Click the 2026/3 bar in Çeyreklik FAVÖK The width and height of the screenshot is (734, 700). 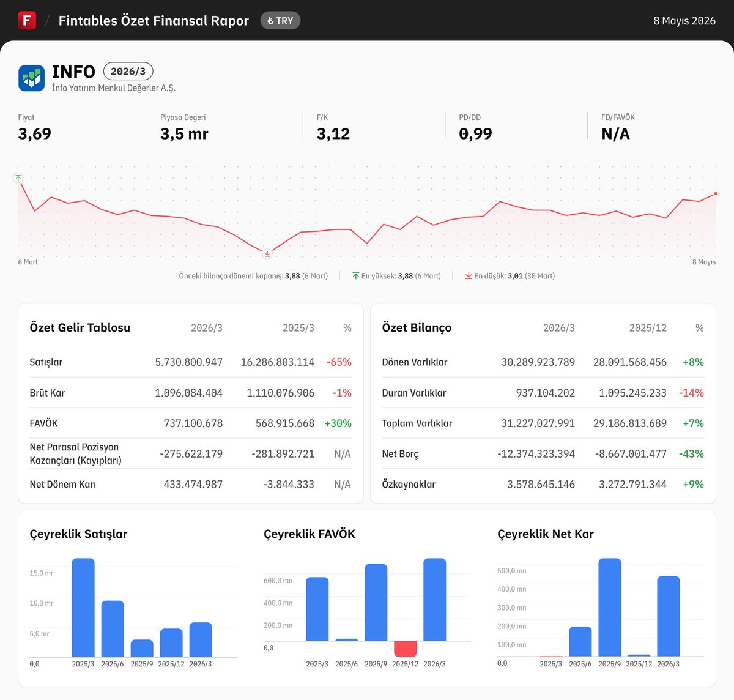(x=434, y=600)
